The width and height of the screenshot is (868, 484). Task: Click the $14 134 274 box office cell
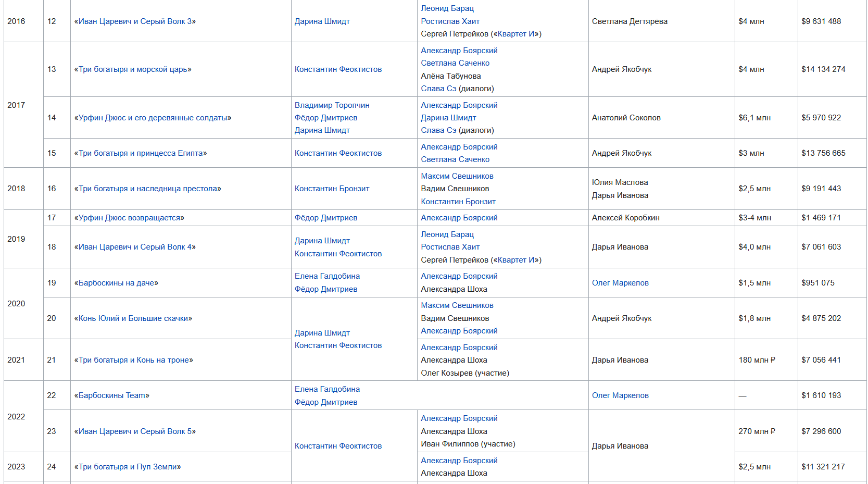pos(823,69)
